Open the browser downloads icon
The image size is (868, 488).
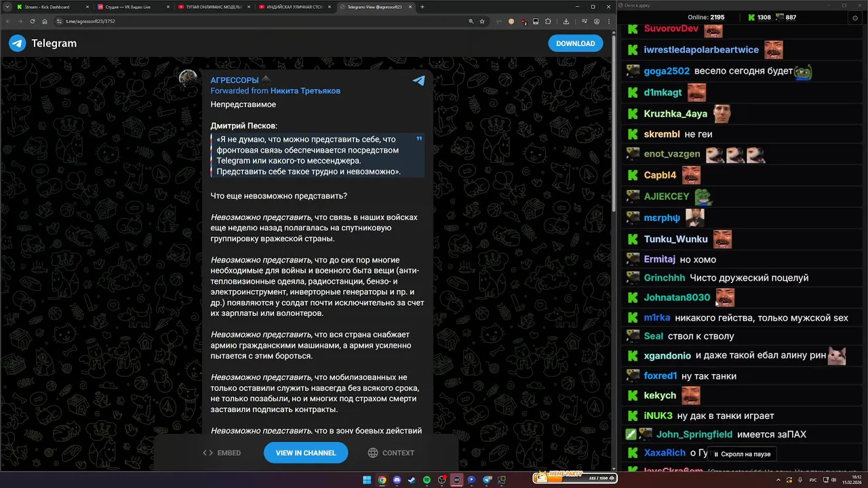[x=566, y=21]
